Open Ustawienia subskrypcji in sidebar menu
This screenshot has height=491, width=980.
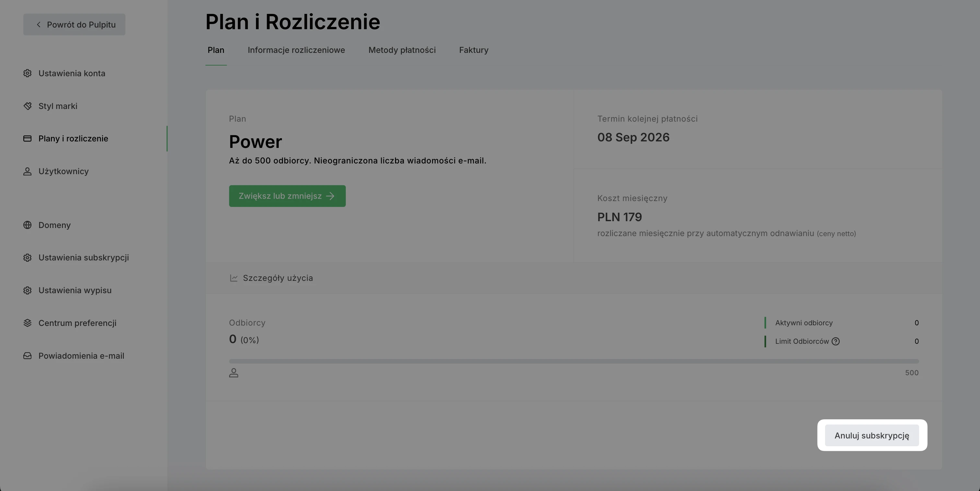84,258
